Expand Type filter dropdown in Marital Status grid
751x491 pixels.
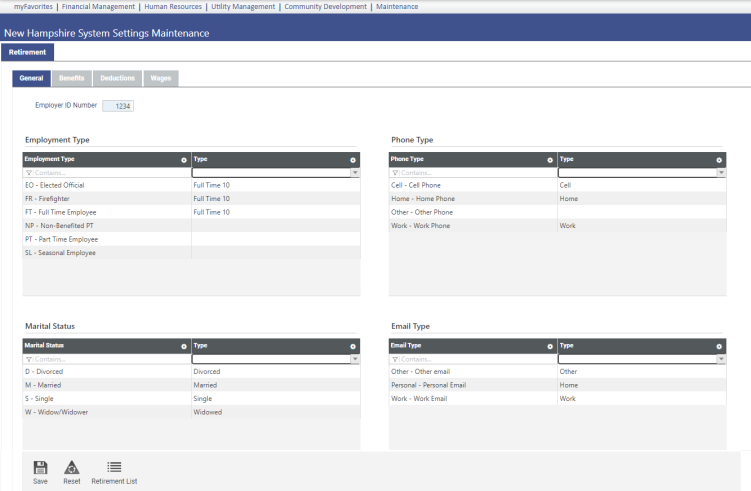[354, 359]
